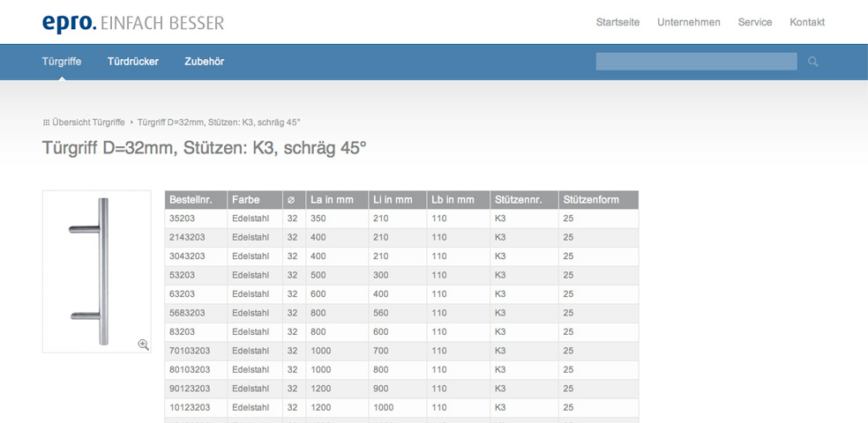868x423 pixels.
Task: Click Stützenform 25 in row 2143203
Action: coord(568,237)
